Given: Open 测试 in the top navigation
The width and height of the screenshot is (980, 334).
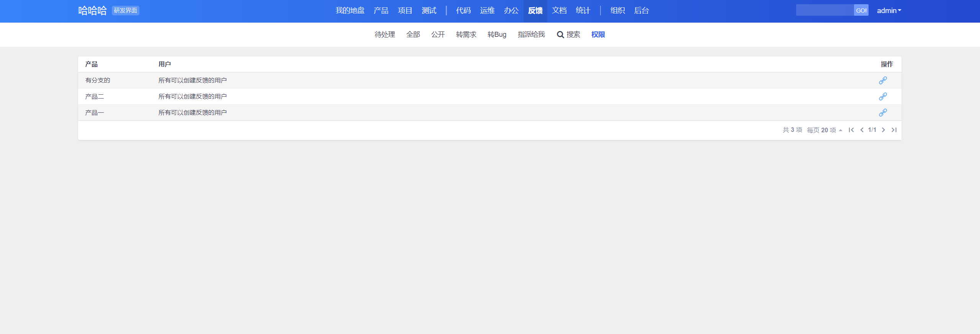Looking at the screenshot, I should (429, 11).
